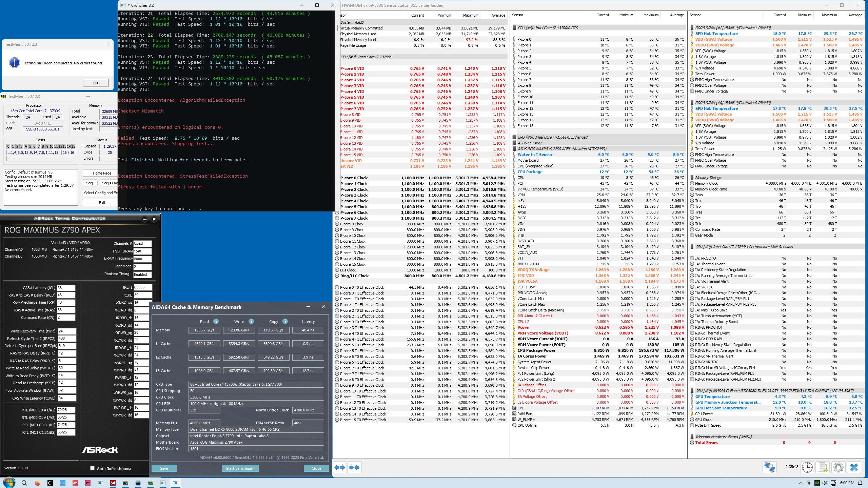Collapse DDR5 DIMM #2 sensor group

click(692, 28)
